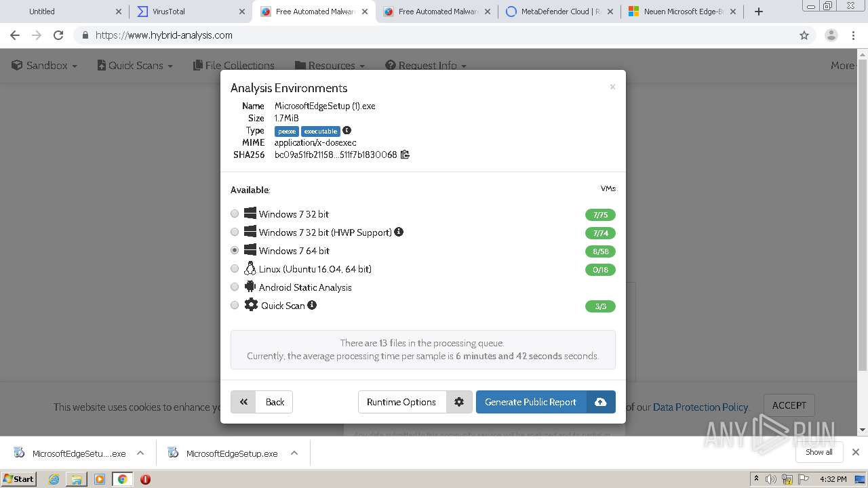Open File Explorer from taskbar
The image size is (868, 488).
tap(77, 479)
